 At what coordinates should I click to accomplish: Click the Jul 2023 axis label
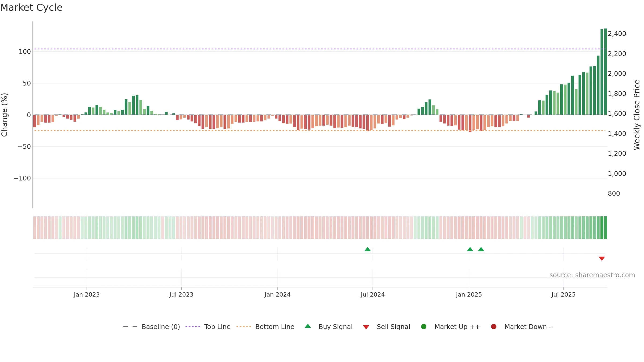[x=181, y=294]
